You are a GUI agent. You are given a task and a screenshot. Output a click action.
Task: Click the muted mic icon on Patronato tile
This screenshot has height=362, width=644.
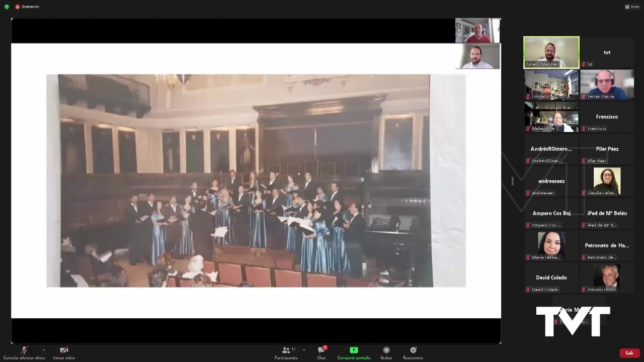tap(584, 257)
